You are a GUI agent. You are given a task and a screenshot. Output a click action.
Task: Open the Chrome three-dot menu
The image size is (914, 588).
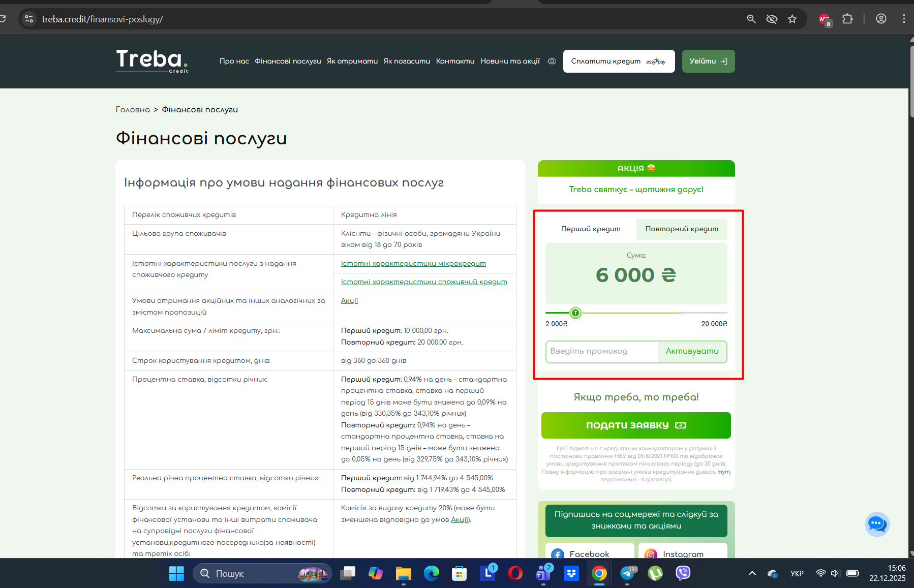(x=903, y=19)
